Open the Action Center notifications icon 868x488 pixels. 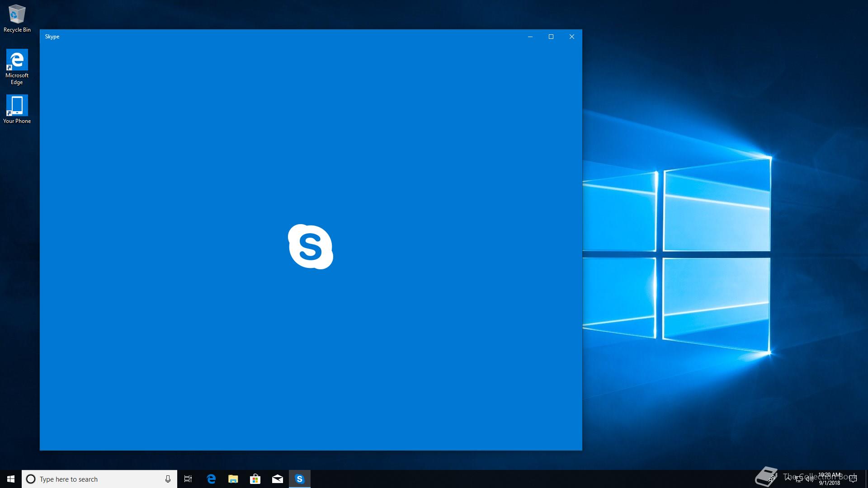[x=853, y=479]
